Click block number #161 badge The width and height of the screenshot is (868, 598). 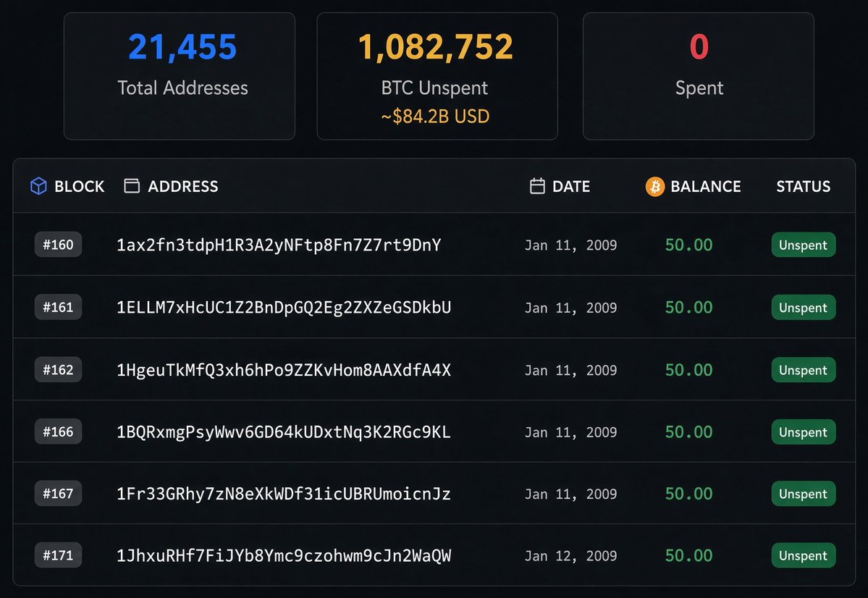point(58,307)
